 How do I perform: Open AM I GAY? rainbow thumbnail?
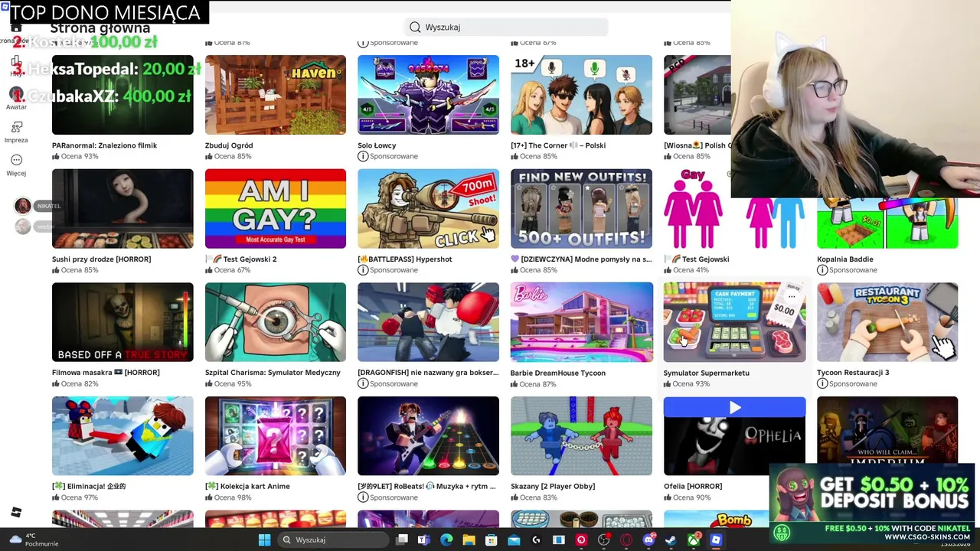coord(276,208)
